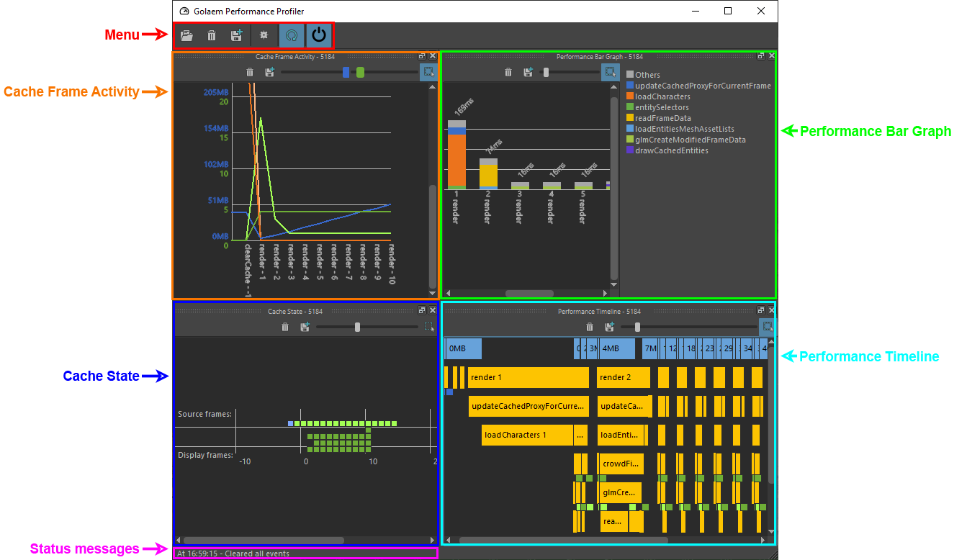967x560 pixels.
Task: Select the 74ms bar for render 2
Action: pos(488,173)
